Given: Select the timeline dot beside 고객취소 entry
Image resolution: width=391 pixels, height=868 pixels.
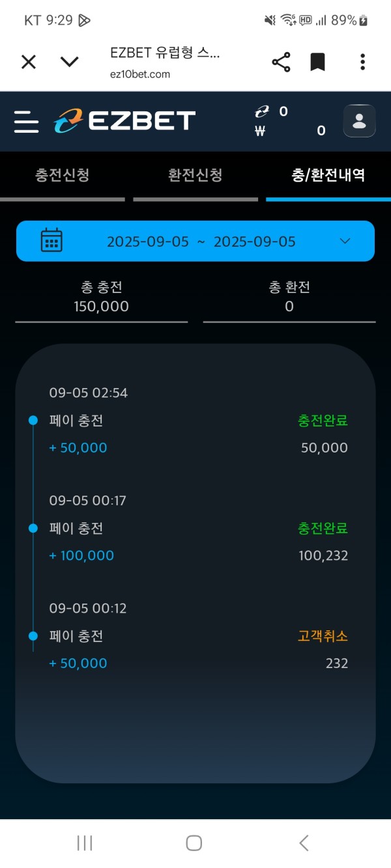Looking at the screenshot, I should 33,636.
